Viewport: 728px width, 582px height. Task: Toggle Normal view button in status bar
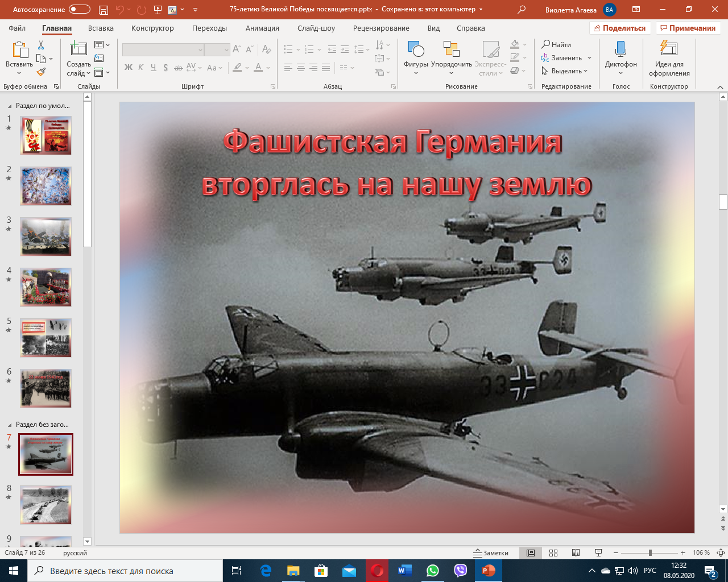click(531, 553)
